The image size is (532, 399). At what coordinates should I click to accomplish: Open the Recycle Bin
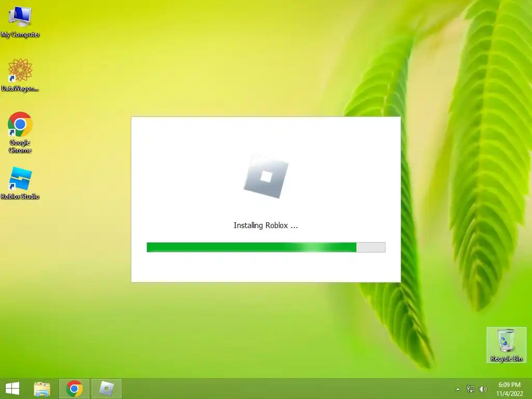[x=506, y=345]
